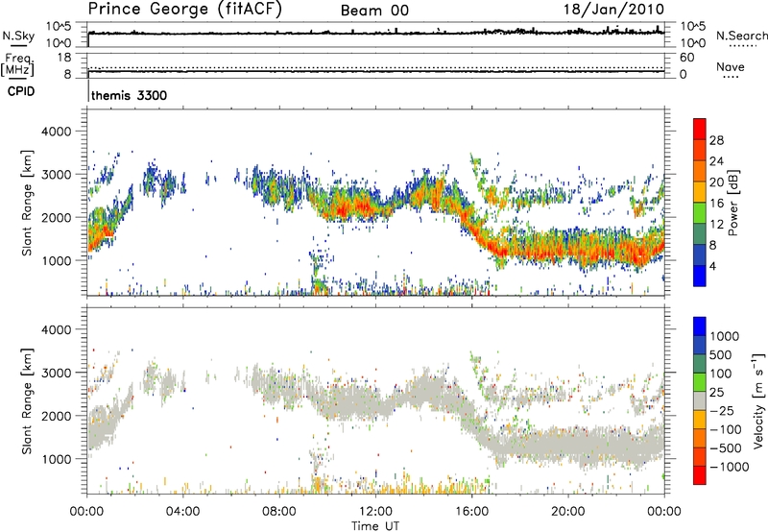
Task: Click the '08:00' time tick
Action: pyautogui.click(x=279, y=512)
